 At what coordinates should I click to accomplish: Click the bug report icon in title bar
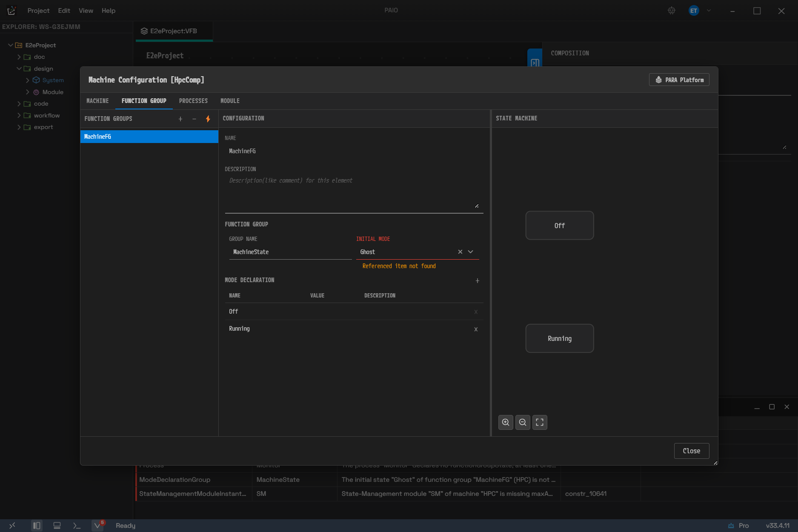tap(672, 11)
